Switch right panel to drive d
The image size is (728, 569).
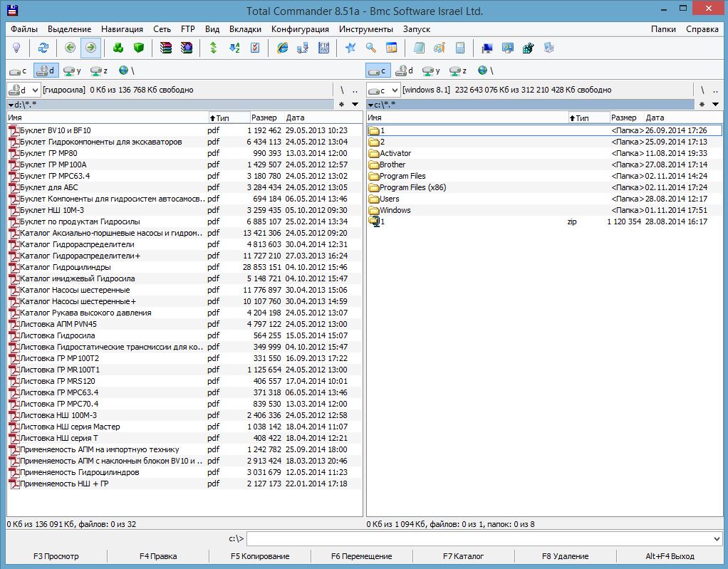[x=405, y=71]
